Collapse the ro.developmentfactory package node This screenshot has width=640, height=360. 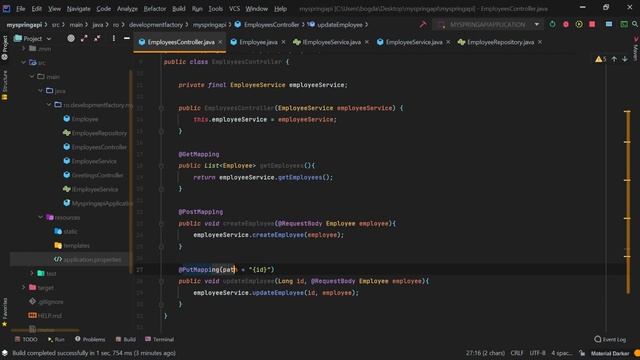49,104
